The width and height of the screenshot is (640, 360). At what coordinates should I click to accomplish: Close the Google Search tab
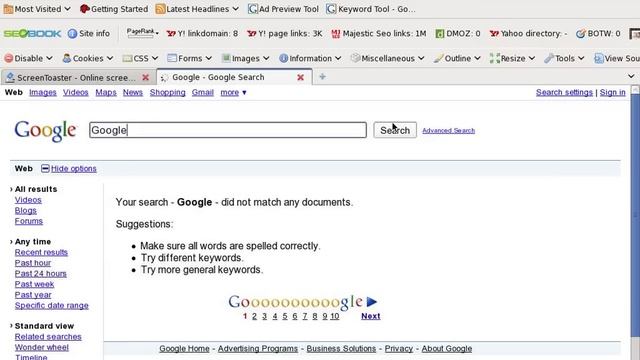coord(301,77)
